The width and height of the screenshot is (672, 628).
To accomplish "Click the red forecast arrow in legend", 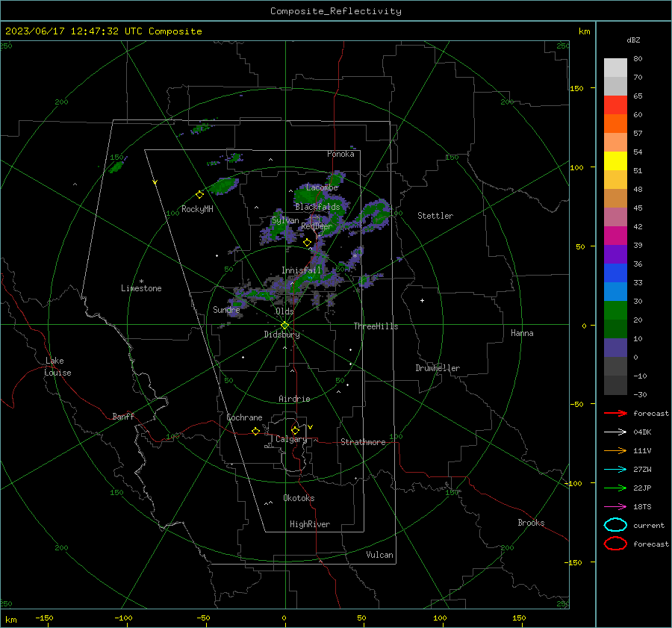I will pos(615,413).
